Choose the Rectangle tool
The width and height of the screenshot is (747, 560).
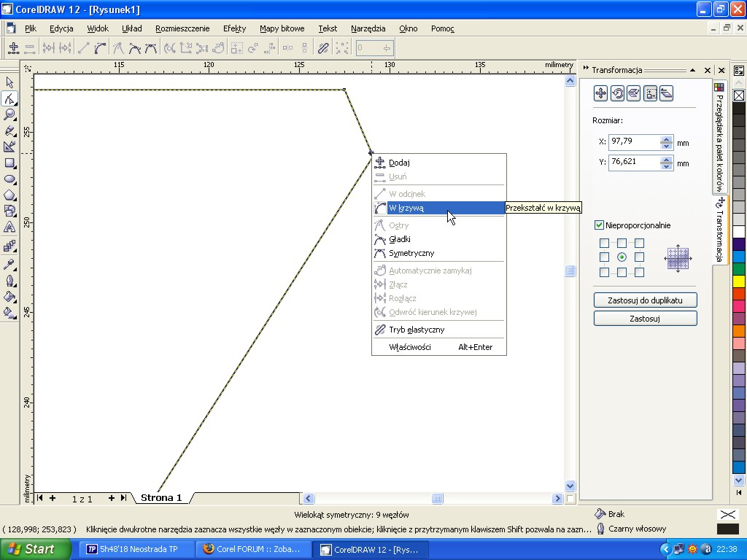9,163
